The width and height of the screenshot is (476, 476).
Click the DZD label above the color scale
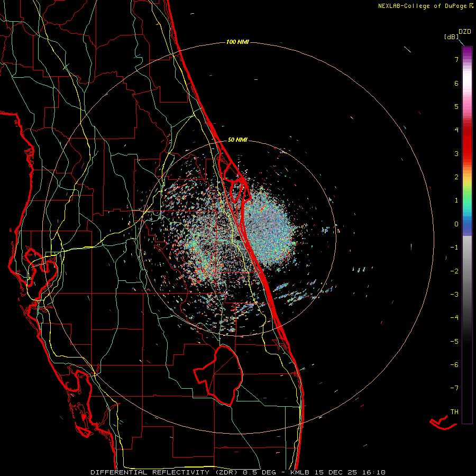click(x=465, y=32)
